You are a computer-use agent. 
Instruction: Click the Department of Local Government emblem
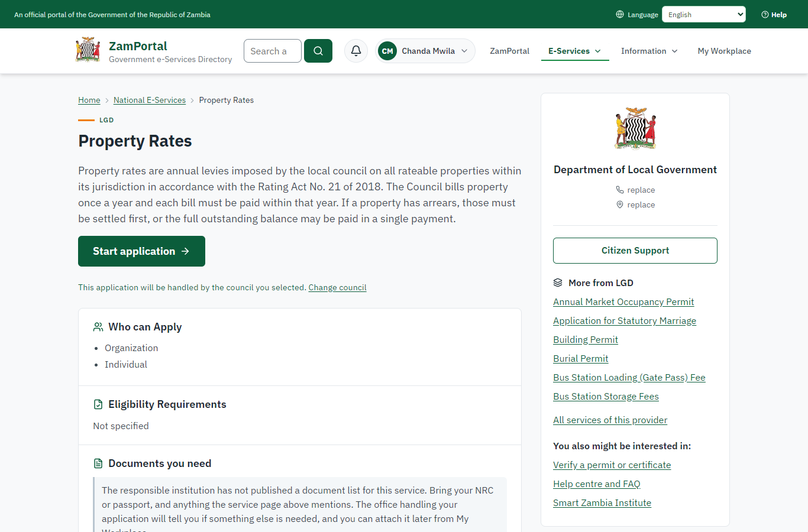[635, 128]
